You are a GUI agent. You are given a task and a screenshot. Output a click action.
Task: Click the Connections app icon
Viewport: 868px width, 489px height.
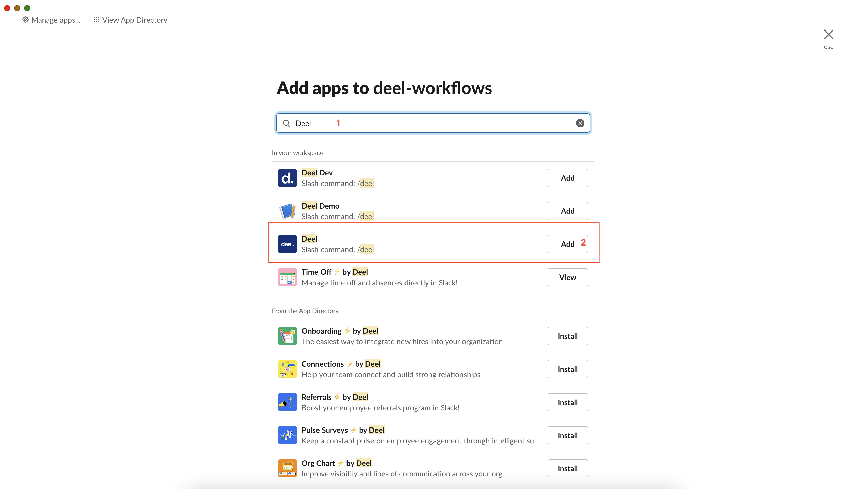coord(287,369)
